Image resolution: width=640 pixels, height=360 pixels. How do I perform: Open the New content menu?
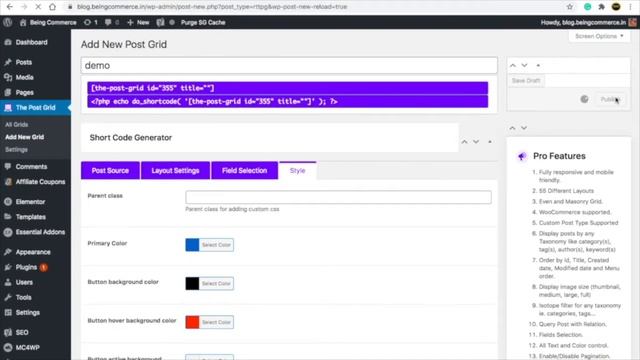coord(138,22)
